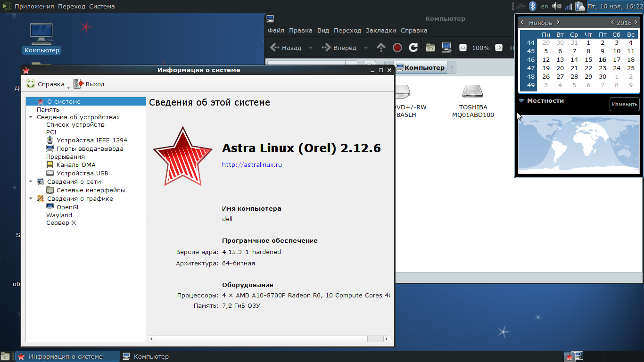This screenshot has width=644, height=362.
Task: Collapse the Местности section in the calendar popup
Action: [x=521, y=100]
